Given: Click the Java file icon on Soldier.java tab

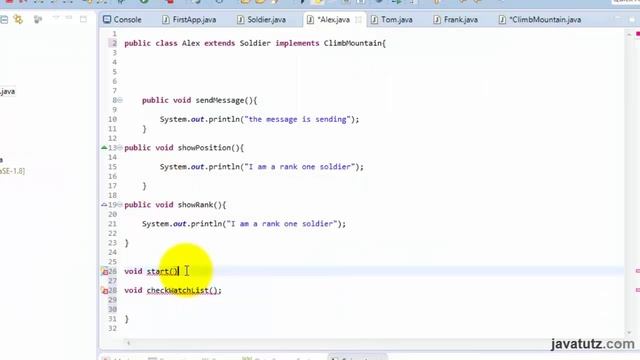Looking at the screenshot, I should pos(240,20).
